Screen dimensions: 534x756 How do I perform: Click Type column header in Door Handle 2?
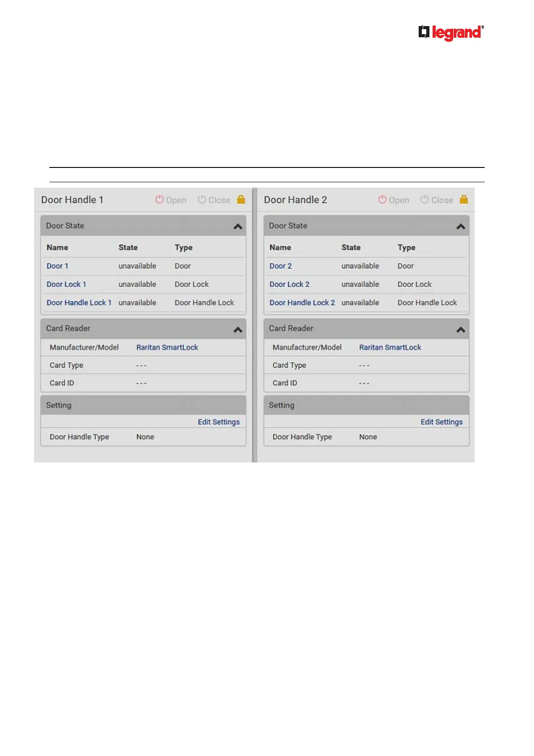point(407,247)
